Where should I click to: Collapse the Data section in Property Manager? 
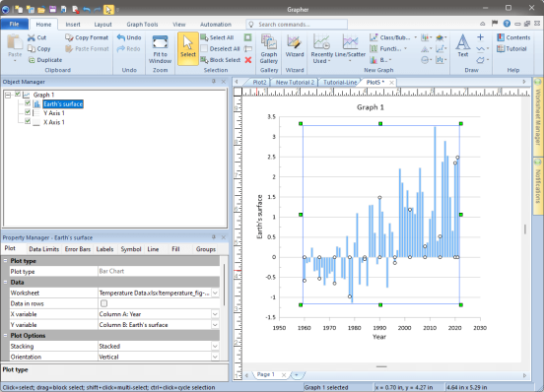pyautogui.click(x=6, y=282)
